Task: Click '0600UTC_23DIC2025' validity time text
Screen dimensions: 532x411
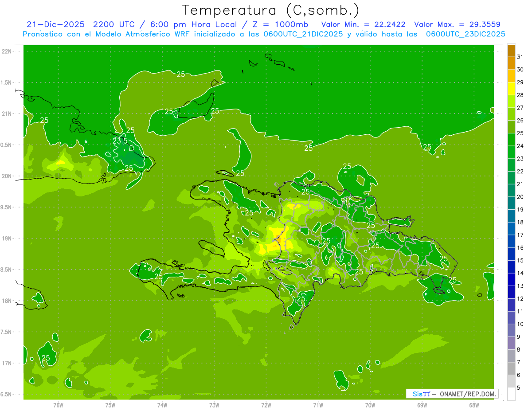Action: pos(465,34)
